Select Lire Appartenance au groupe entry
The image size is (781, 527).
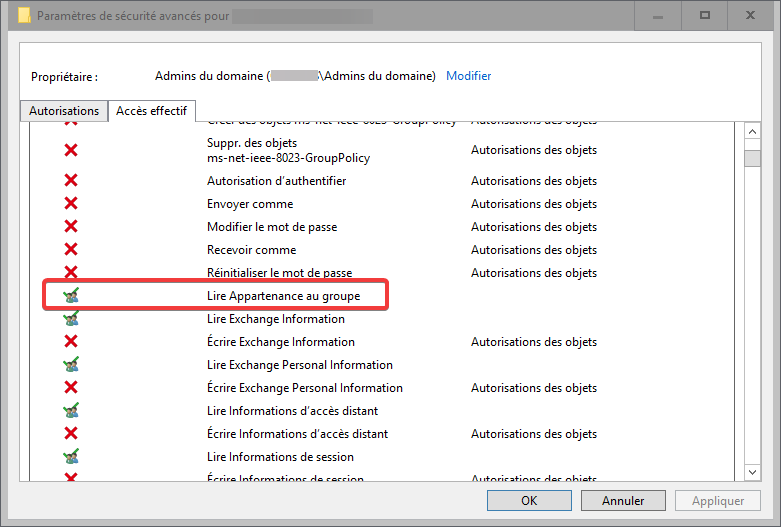click(x=382, y=295)
